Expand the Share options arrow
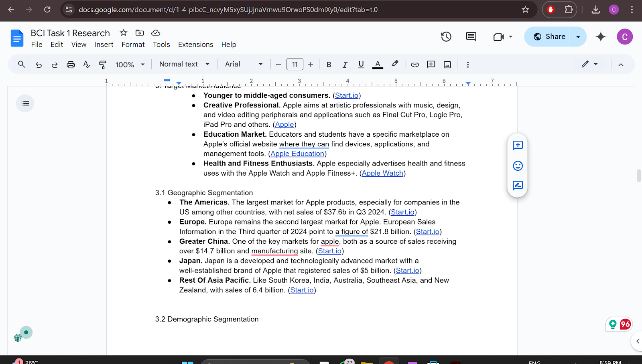The image size is (642, 364). point(578,36)
